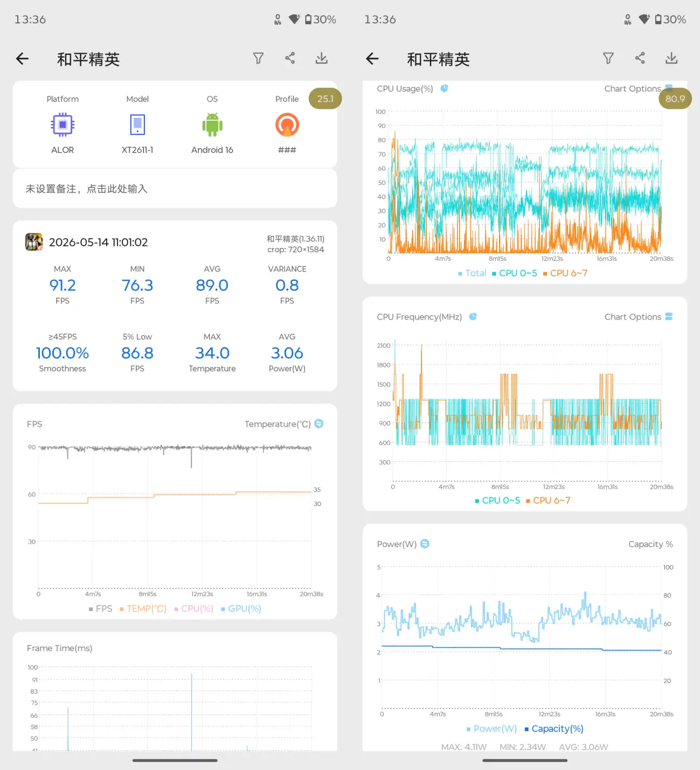Toggle the Power(W) legend series
The width and height of the screenshot is (700, 770).
[x=491, y=729]
